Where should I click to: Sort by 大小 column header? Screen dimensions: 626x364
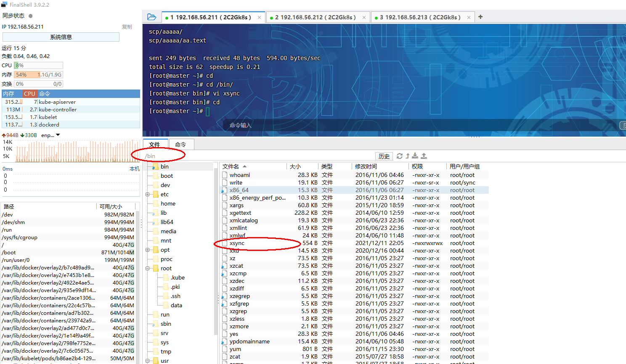[302, 166]
